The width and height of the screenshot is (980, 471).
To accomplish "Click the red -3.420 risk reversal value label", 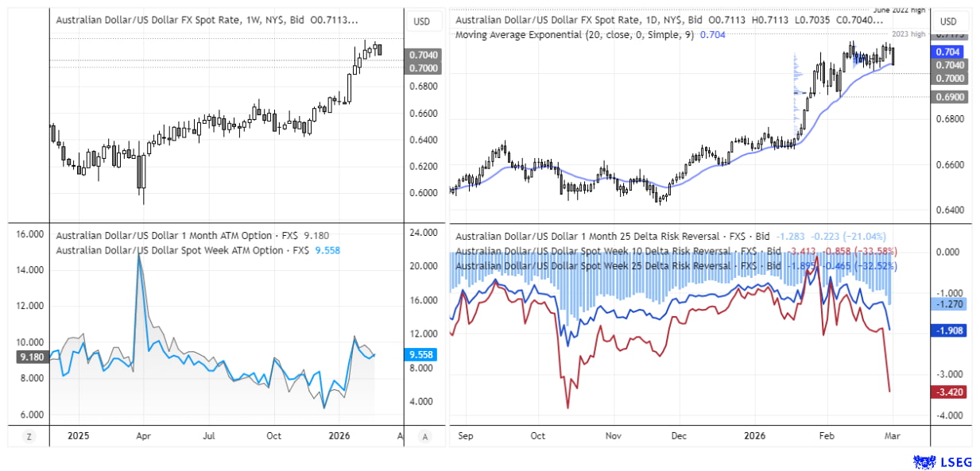I will [949, 392].
